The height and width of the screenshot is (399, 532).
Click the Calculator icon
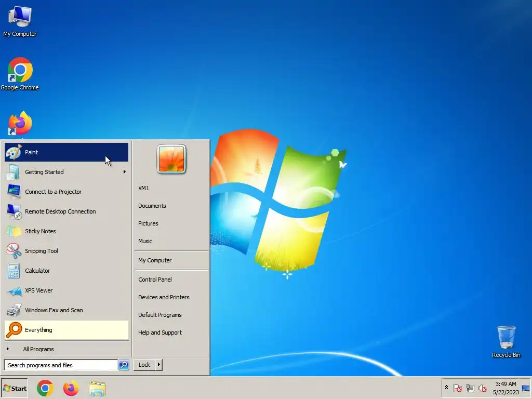point(14,271)
